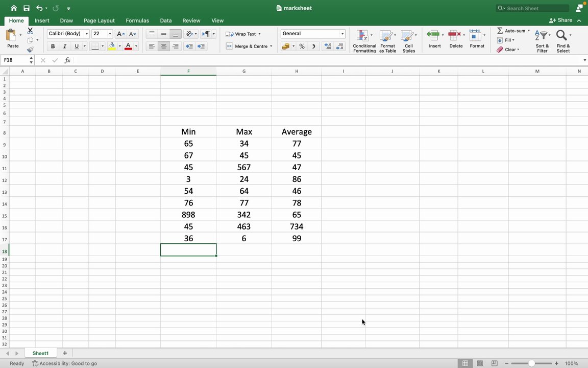Expand the number format General dropdown
This screenshot has height=368, width=588.
(x=342, y=34)
